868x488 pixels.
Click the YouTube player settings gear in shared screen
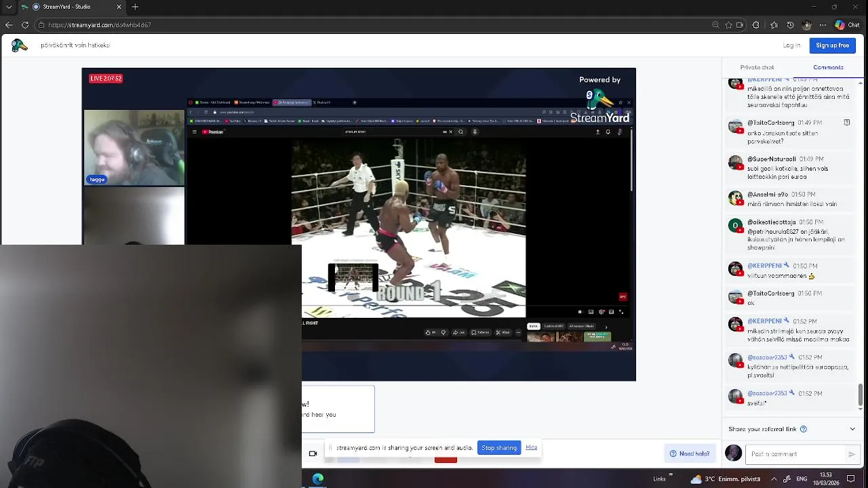point(601,312)
